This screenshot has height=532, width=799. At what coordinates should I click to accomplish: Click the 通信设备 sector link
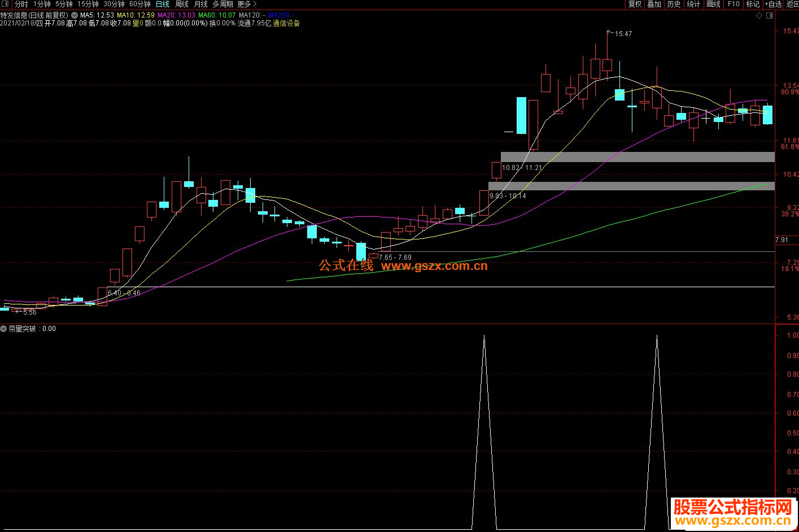pyautogui.click(x=286, y=23)
